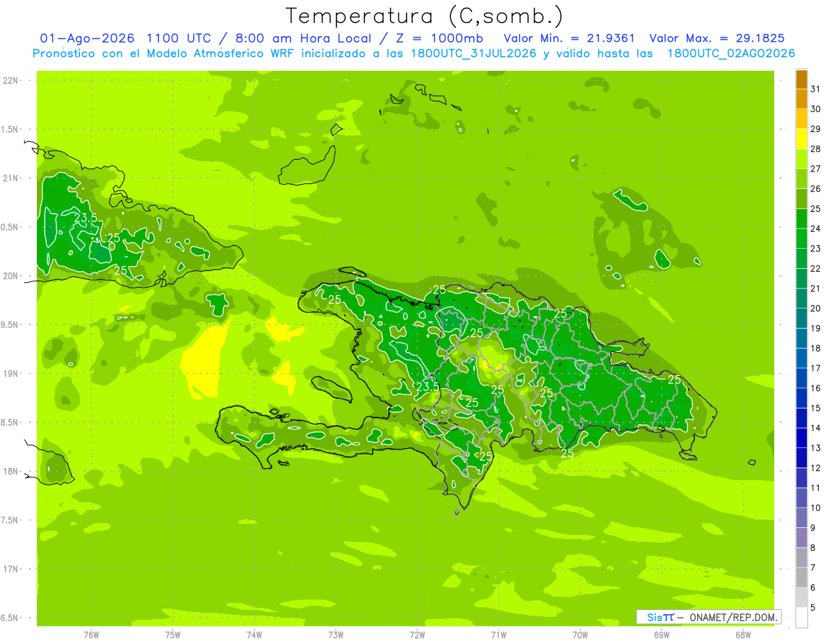The image size is (834, 644).
Task: Click the '22N' latitude label
Action: coord(10,81)
